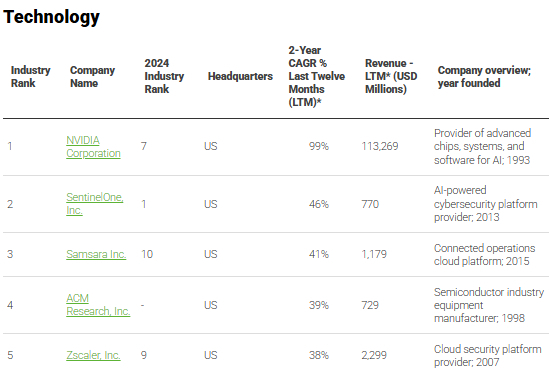Click the AI-powered cybersecurity platform description

pos(486,204)
